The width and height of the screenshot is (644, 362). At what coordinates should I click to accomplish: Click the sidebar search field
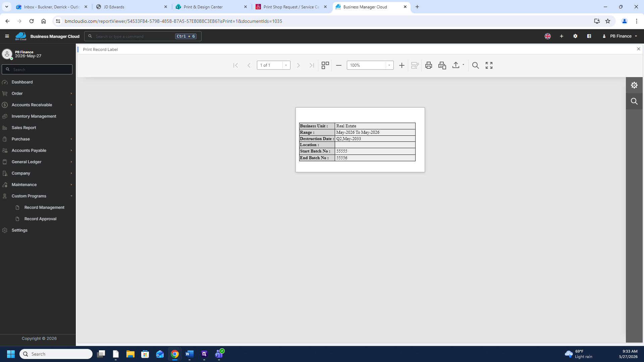pos(37,69)
